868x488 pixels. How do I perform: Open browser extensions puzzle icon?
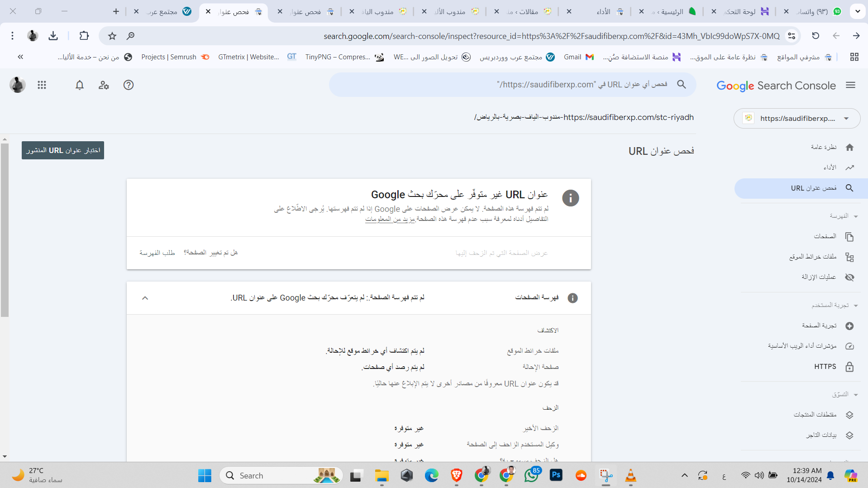pyautogui.click(x=84, y=36)
